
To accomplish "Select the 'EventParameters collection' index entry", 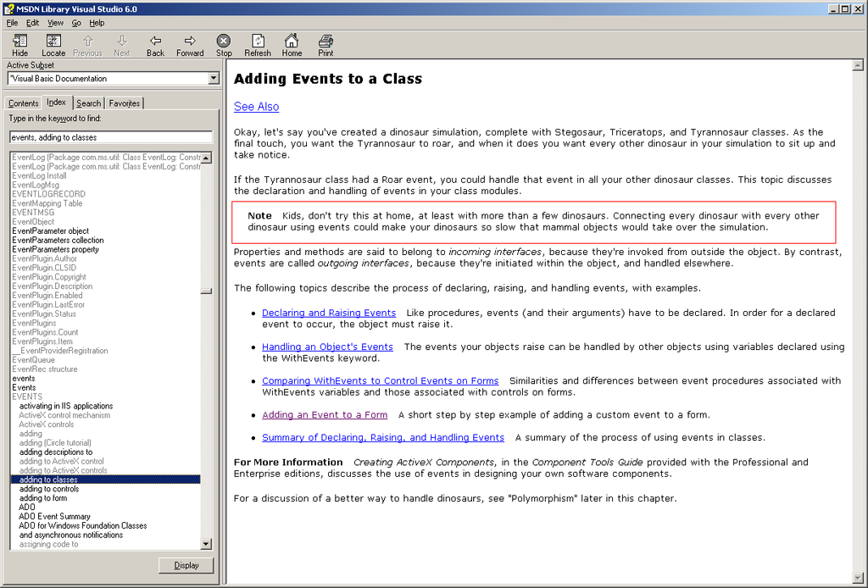I will [58, 240].
